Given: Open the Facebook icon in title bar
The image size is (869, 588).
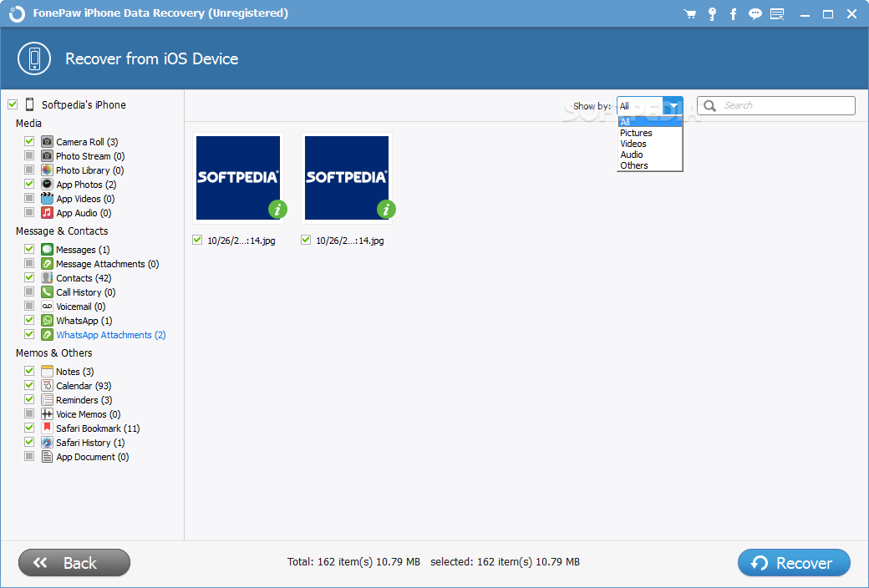Looking at the screenshot, I should pyautogui.click(x=734, y=14).
